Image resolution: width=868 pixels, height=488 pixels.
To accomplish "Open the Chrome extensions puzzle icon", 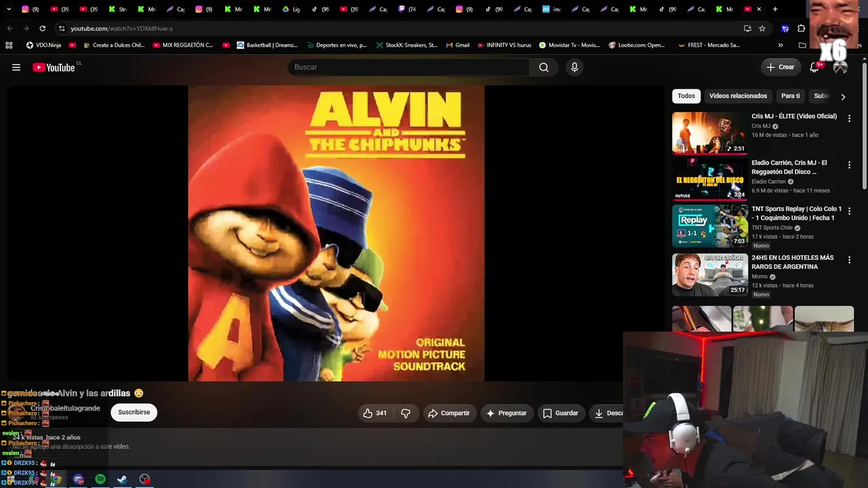I will tap(801, 28).
